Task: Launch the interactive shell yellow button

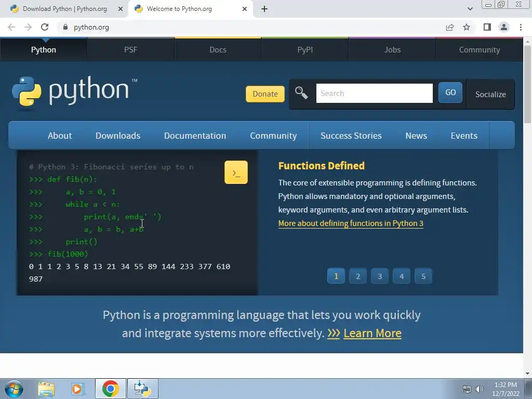Action: click(236, 172)
